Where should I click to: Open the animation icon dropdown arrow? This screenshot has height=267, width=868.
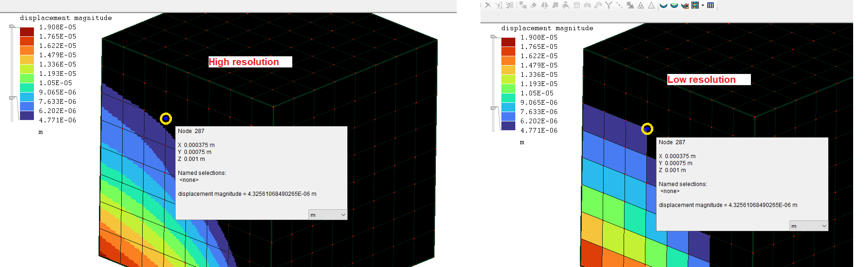coord(703,5)
